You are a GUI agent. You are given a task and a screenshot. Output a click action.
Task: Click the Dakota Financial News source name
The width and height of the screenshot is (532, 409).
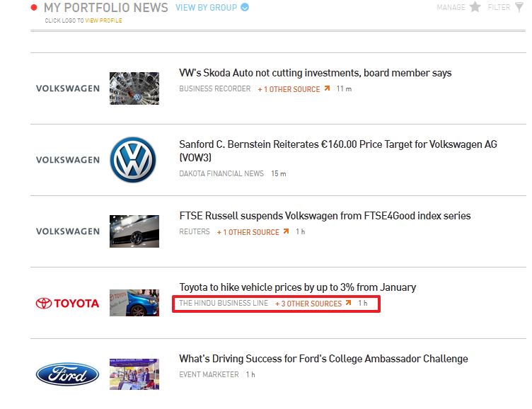point(221,173)
